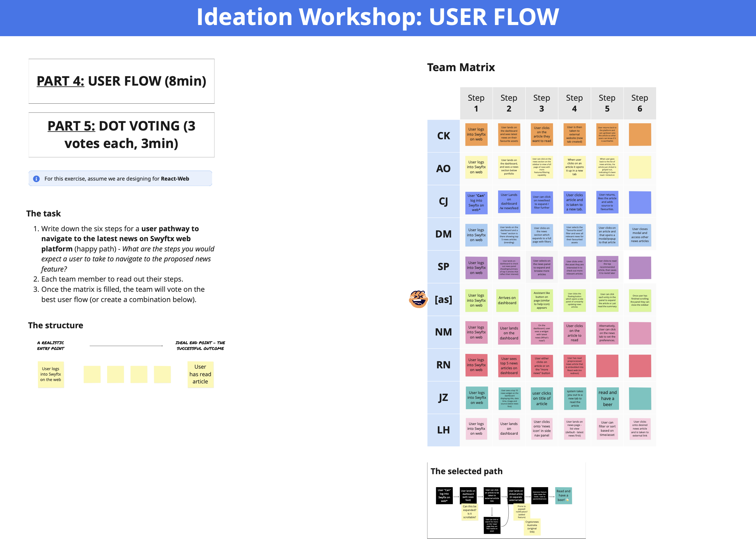Select the 'Step 3' column header
This screenshot has height=545, width=756.
[x=541, y=103]
